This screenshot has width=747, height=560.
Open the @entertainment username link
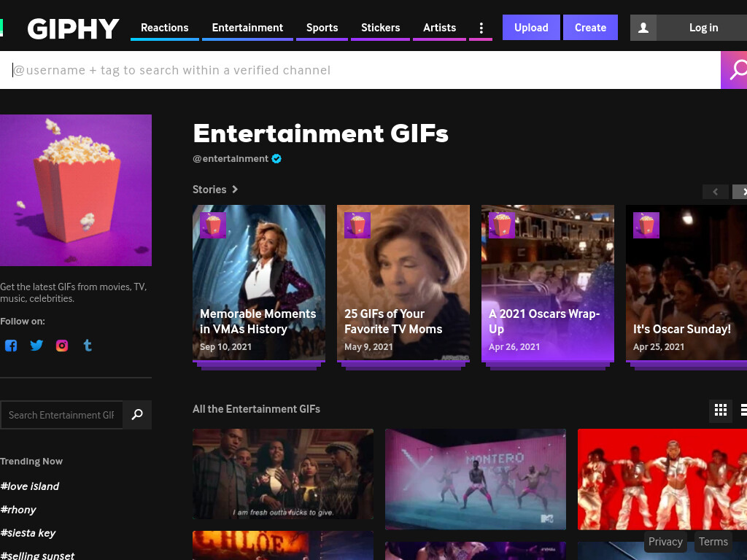231,158
